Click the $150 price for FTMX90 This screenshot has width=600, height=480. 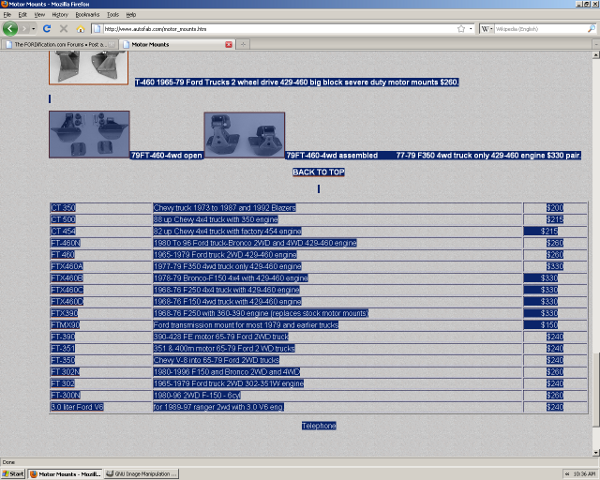coord(549,325)
